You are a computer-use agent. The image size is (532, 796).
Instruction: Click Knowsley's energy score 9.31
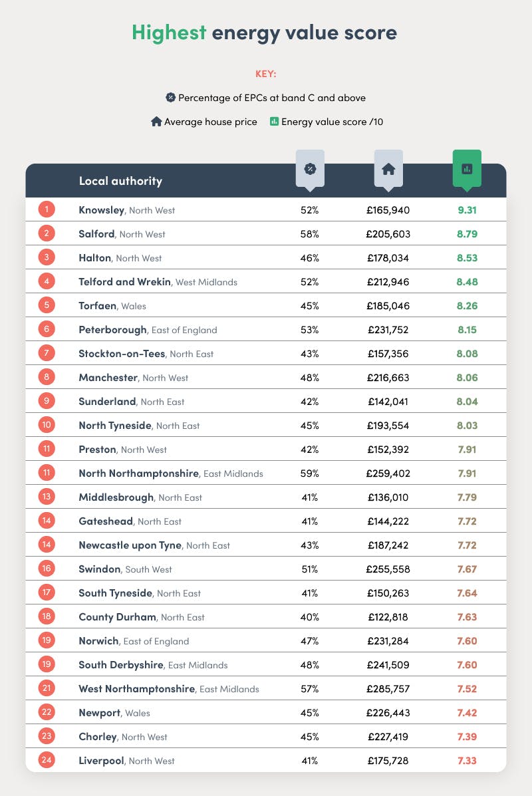coord(467,210)
